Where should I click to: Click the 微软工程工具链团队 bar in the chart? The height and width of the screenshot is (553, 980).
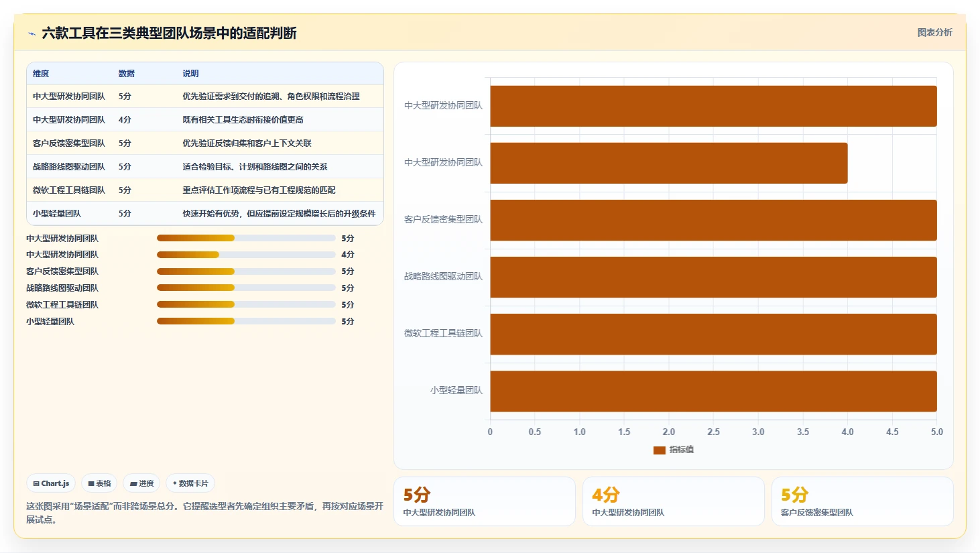pos(713,334)
